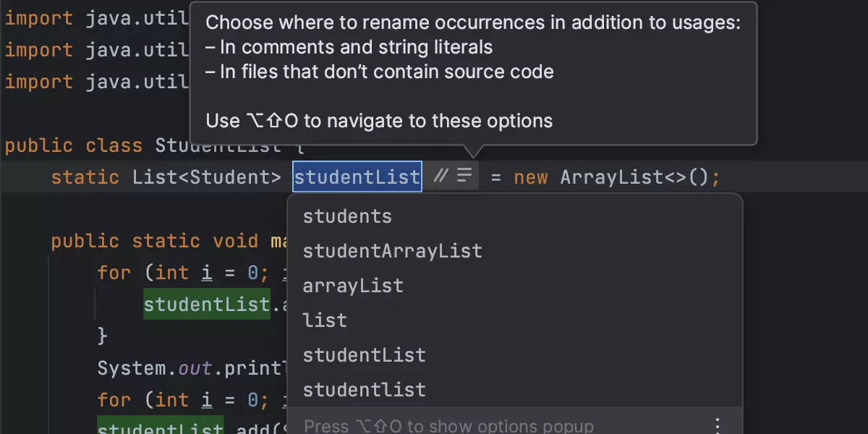
Task: Select the all-lowercase "studentlist" suggestion
Action: click(x=364, y=390)
